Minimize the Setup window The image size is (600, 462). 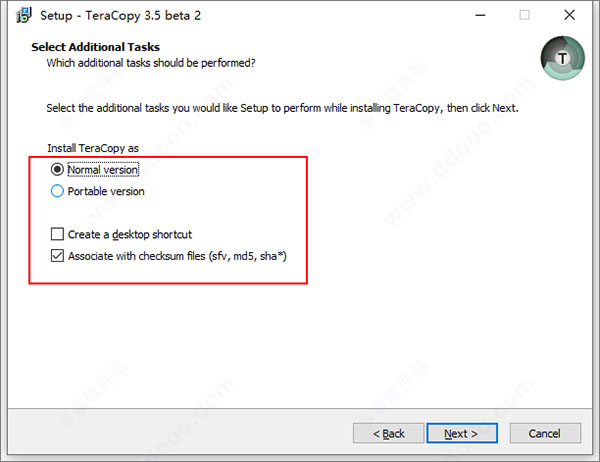tap(481, 15)
